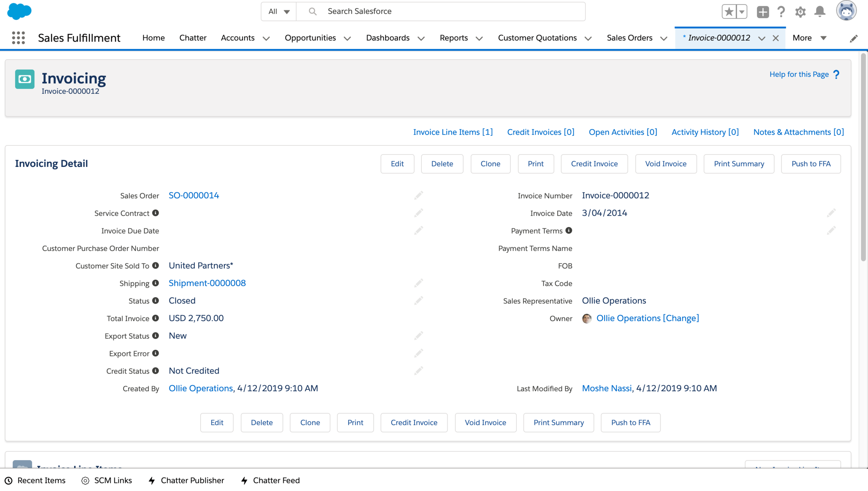This screenshot has width=868, height=491.
Task: Open the user avatar profile menu
Action: 846,11
